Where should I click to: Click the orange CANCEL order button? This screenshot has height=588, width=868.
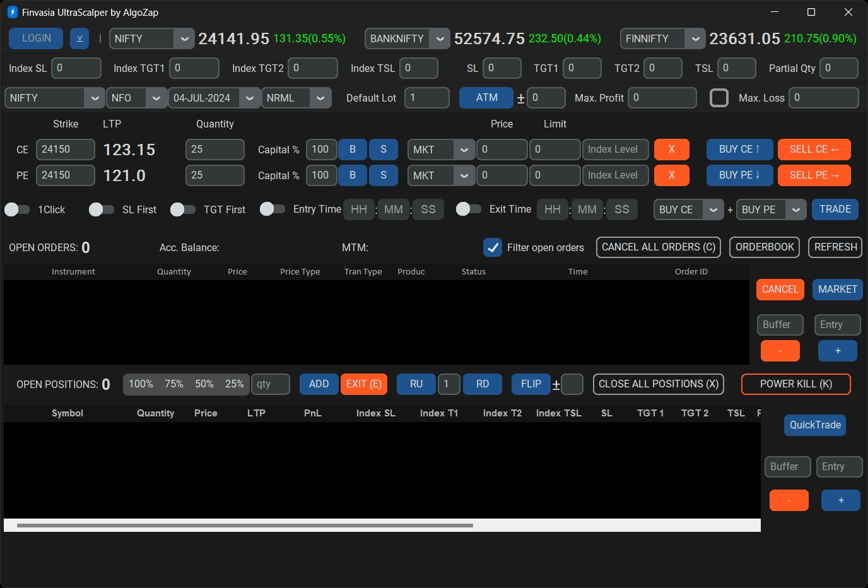[780, 290]
